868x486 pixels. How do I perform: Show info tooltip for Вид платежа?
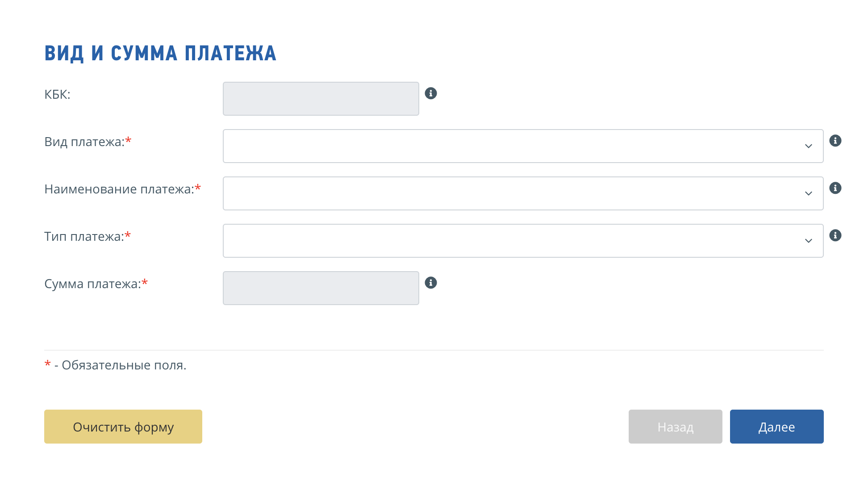835,141
